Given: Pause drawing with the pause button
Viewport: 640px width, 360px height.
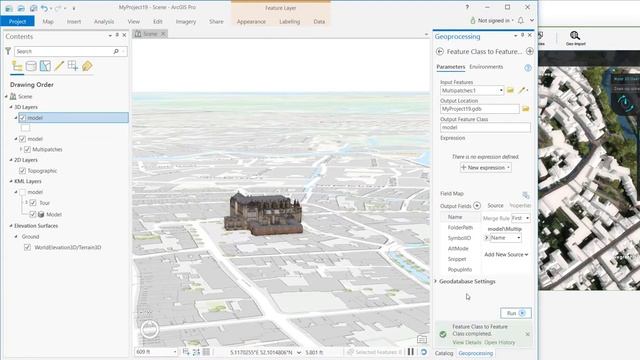Looking at the screenshot, I should click(411, 351).
